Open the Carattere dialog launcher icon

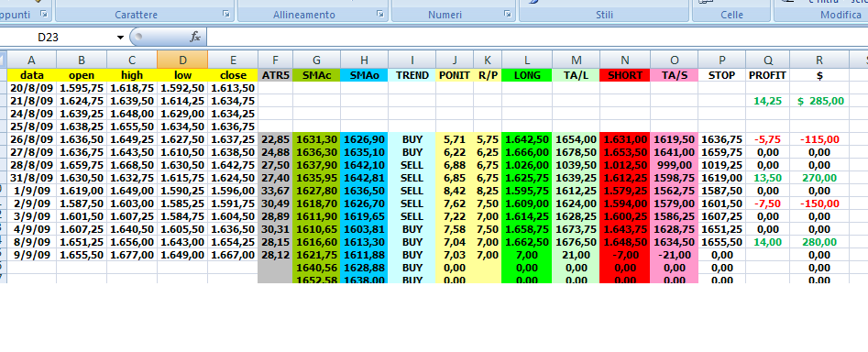pos(226,14)
